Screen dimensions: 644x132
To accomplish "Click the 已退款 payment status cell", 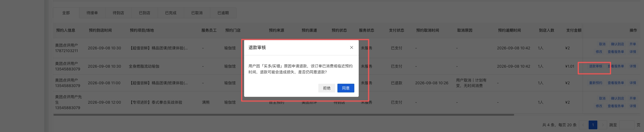I will click(x=397, y=83).
